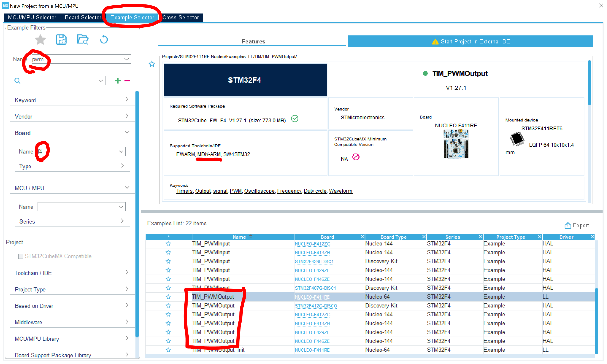Open the Cross Selector tab

181,18
